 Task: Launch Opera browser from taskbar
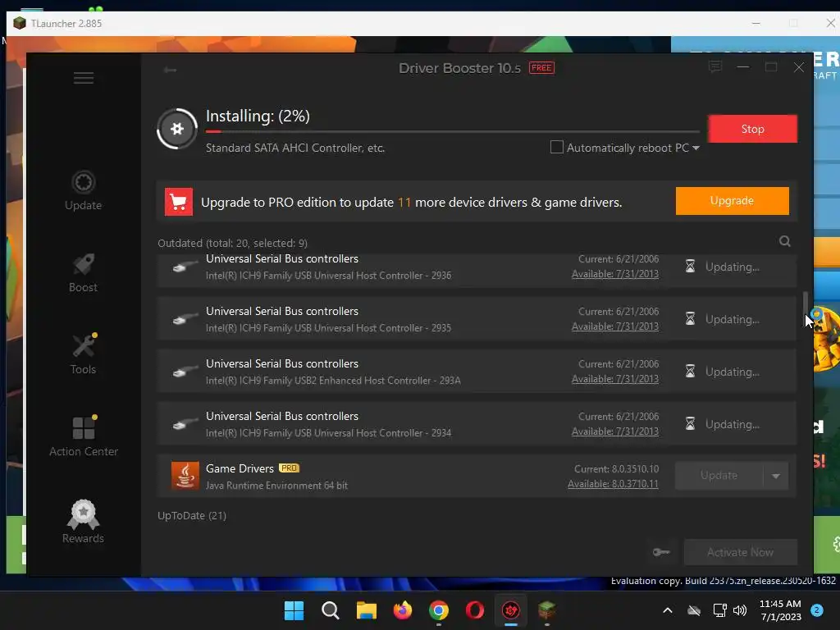(x=475, y=610)
